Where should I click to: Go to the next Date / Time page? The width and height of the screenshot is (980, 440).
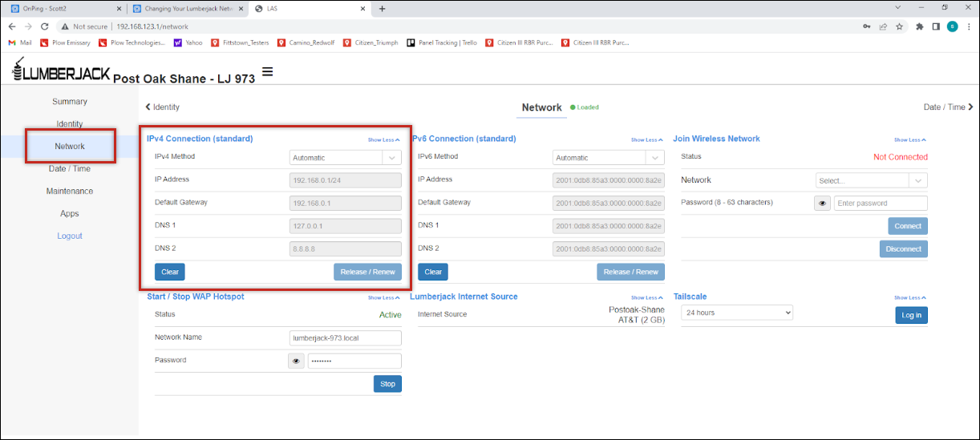click(x=949, y=107)
